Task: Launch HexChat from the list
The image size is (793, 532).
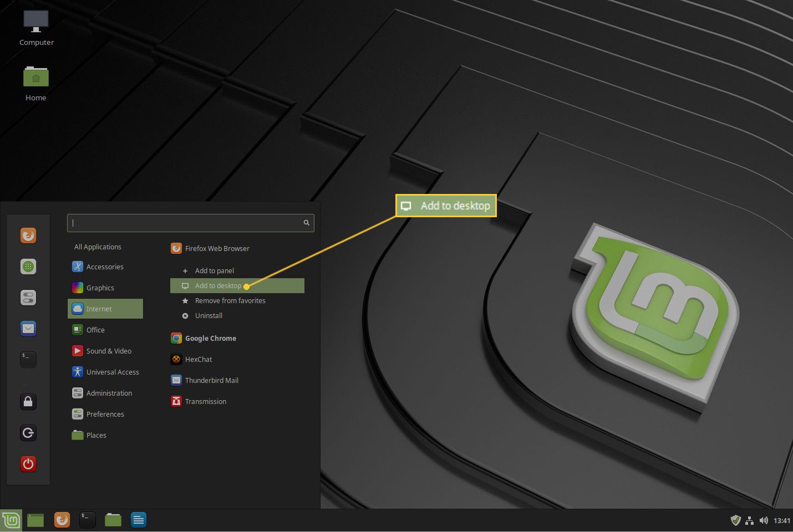Action: pyautogui.click(x=237, y=359)
